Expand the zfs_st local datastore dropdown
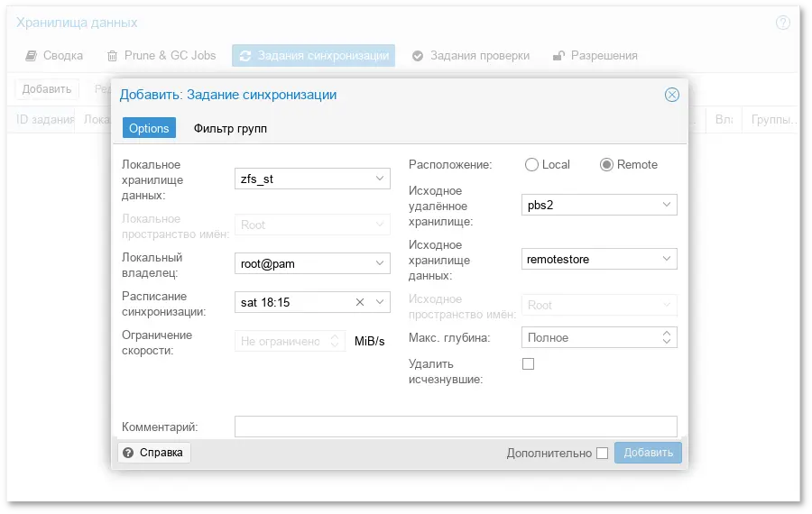Image resolution: width=812 pixels, height=514 pixels. pos(380,179)
